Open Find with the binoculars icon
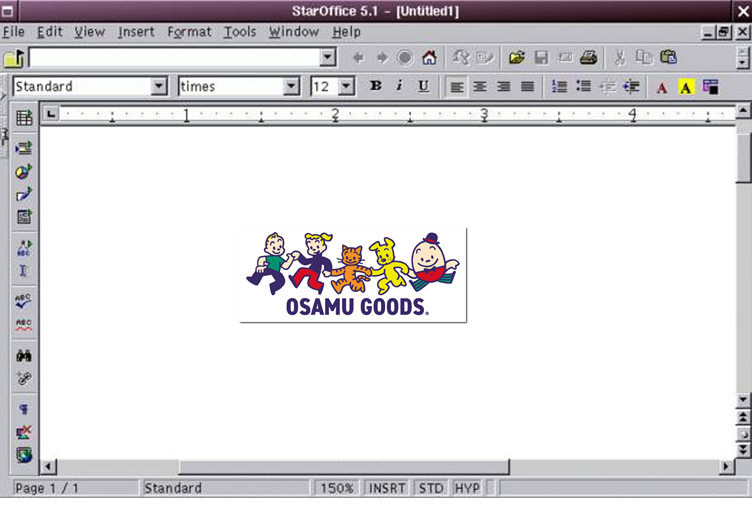The width and height of the screenshot is (752, 520). pyautogui.click(x=24, y=356)
